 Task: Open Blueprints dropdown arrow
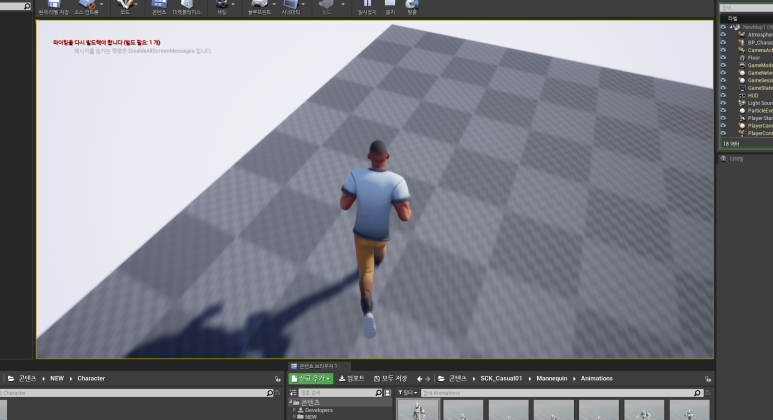click(275, 4)
